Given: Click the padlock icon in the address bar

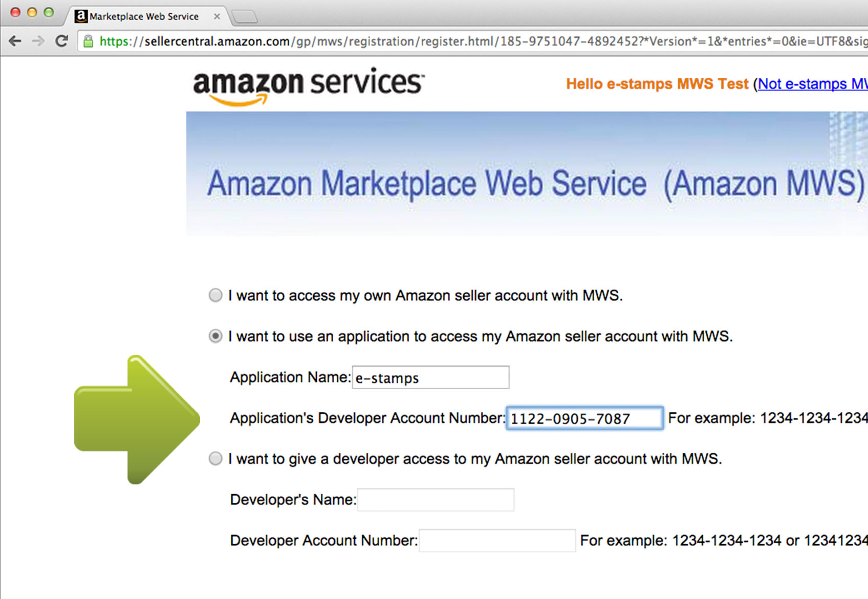Looking at the screenshot, I should coord(88,41).
